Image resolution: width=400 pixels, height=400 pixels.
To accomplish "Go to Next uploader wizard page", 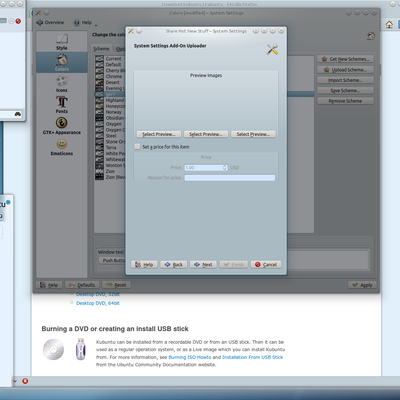I will coord(203,264).
